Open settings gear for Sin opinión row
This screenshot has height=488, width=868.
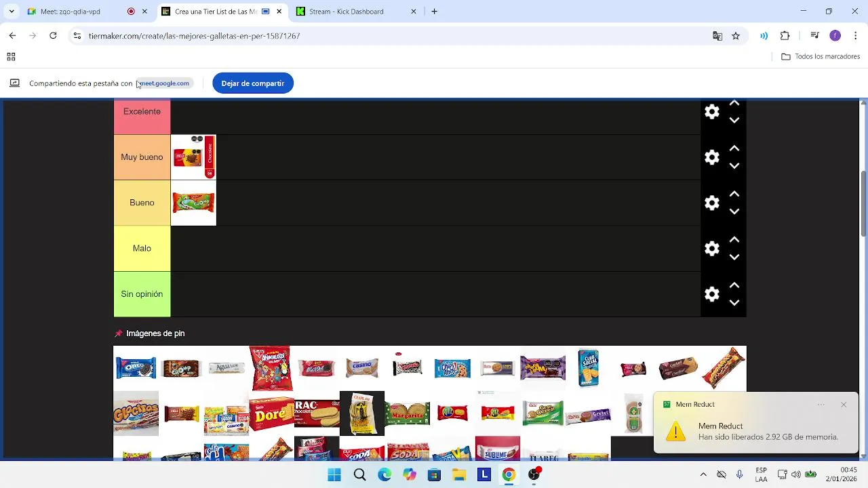[711, 294]
